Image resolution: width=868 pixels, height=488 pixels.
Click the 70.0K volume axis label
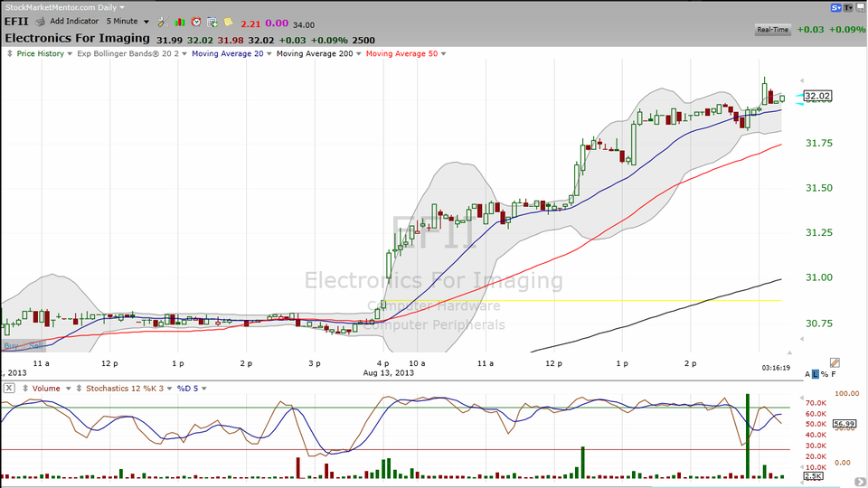(816, 403)
